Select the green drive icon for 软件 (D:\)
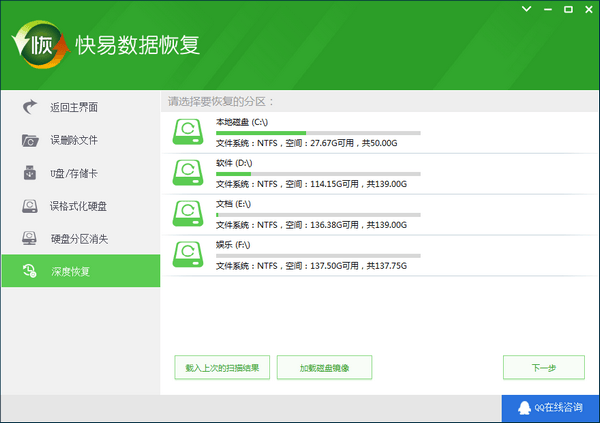The height and width of the screenshot is (423, 600). pos(188,173)
